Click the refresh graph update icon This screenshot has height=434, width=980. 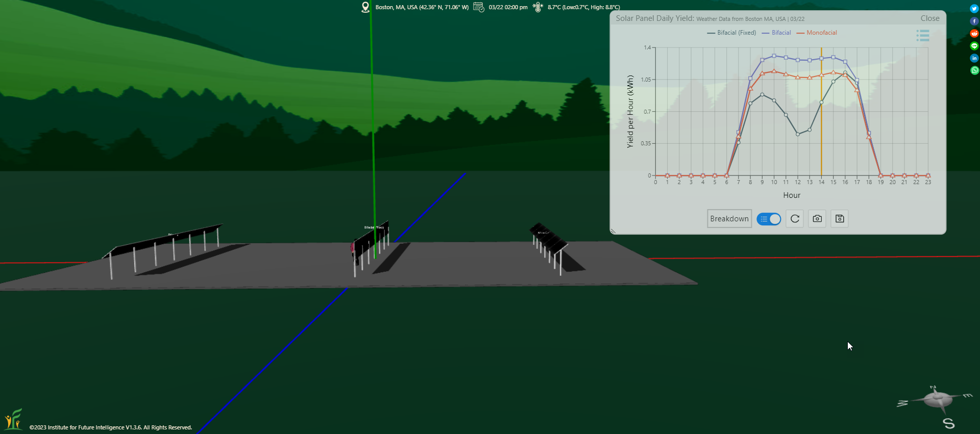[795, 219]
